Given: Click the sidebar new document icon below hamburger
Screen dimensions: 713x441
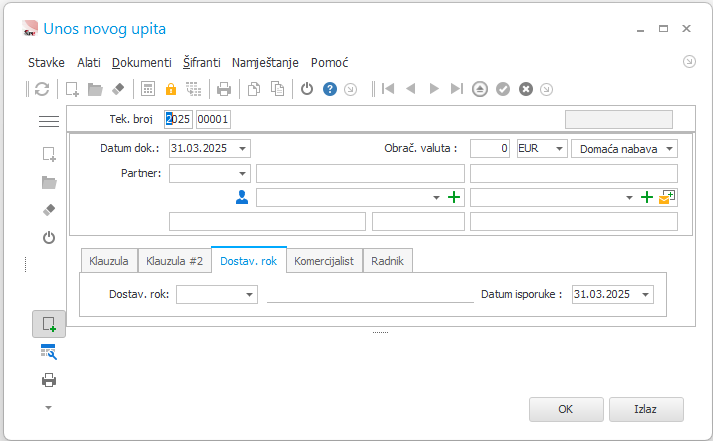Looking at the screenshot, I should click(x=49, y=155).
